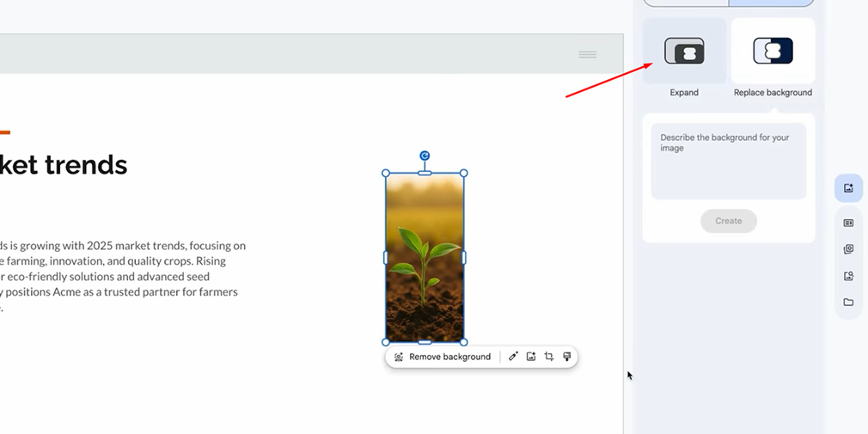Open the stacked media icon in sidebar

pos(848,249)
